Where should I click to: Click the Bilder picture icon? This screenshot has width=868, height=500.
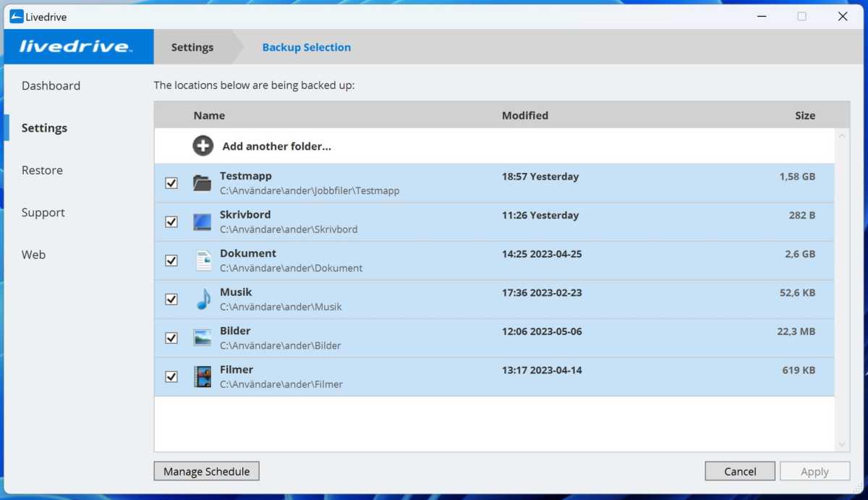pos(203,338)
